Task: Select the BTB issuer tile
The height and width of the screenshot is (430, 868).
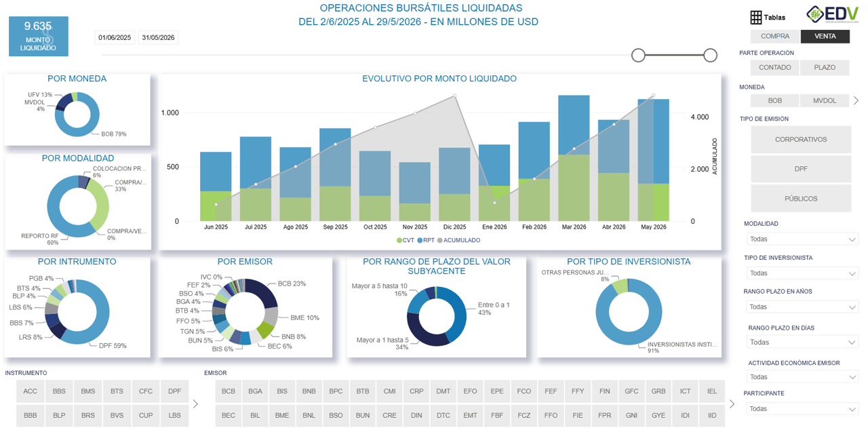Action: [363, 391]
